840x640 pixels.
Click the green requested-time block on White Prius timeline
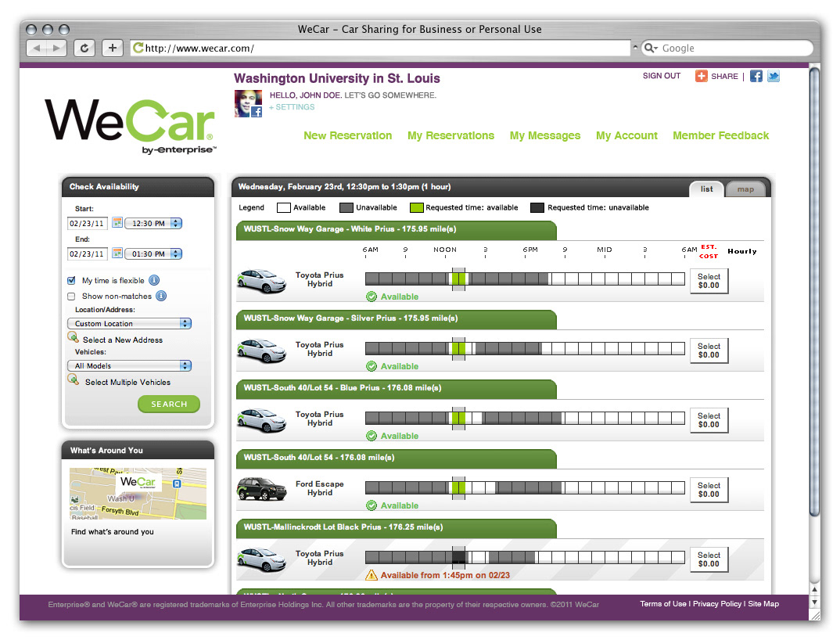click(x=458, y=279)
